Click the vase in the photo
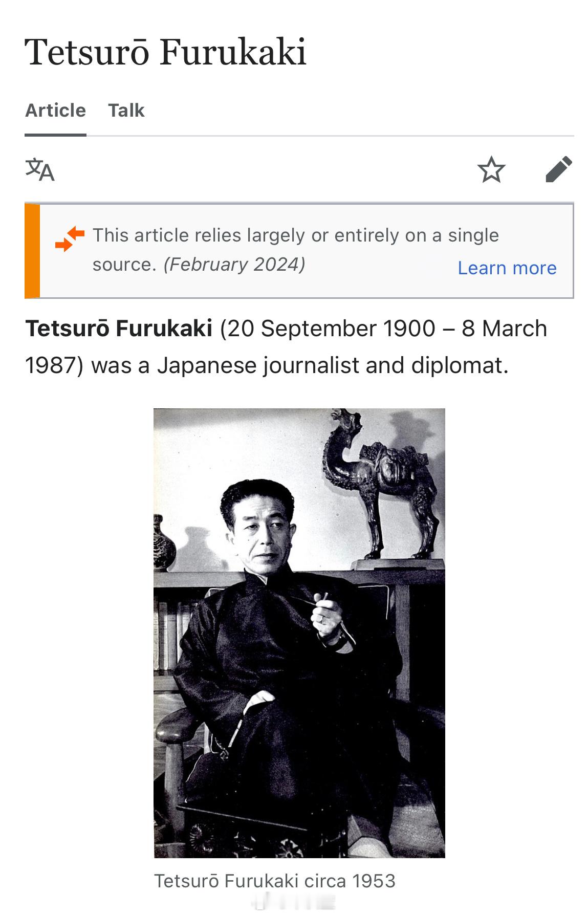The height and width of the screenshot is (916, 588). (165, 545)
